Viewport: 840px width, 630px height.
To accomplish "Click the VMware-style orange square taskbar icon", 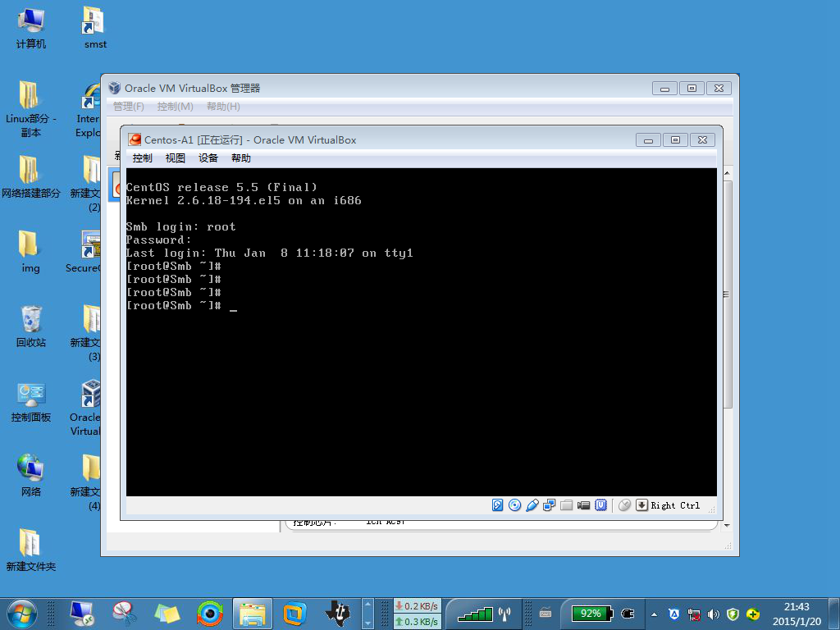I will 294,614.
